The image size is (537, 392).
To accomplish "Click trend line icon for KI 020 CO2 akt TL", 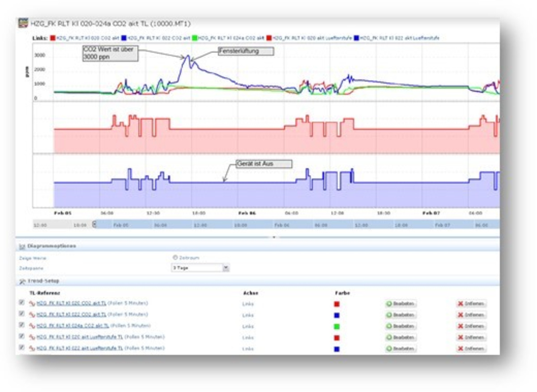I will pos(32,303).
